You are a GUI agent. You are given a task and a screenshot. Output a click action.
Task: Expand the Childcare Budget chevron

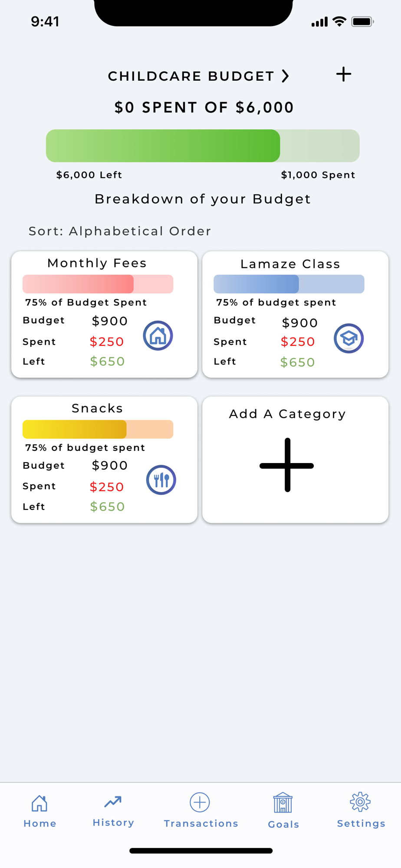pos(285,76)
